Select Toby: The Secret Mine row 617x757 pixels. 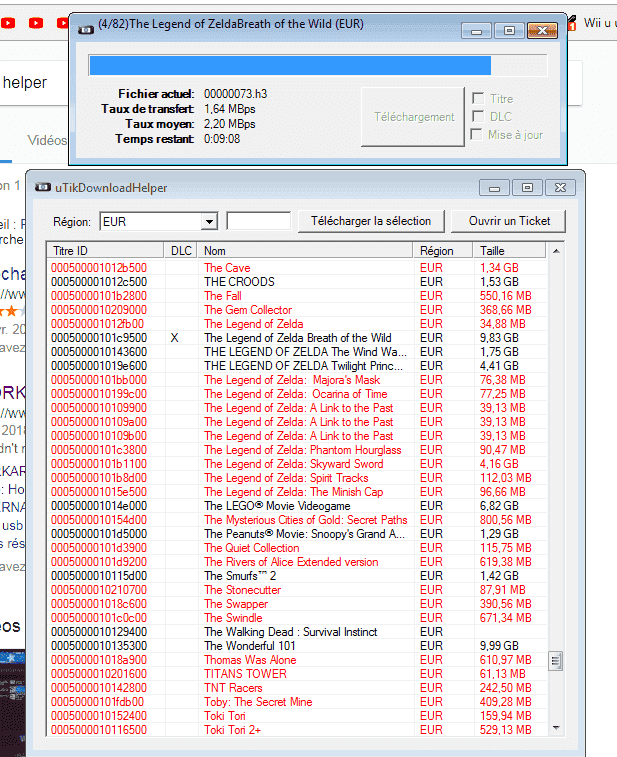(297, 701)
